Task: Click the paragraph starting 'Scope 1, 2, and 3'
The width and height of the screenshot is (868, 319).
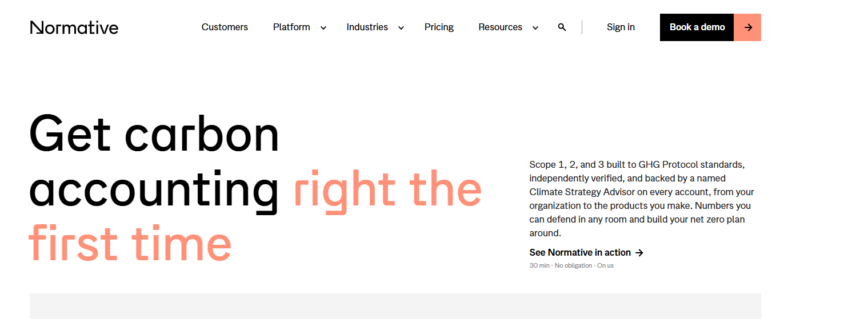Action: pyautogui.click(x=642, y=199)
